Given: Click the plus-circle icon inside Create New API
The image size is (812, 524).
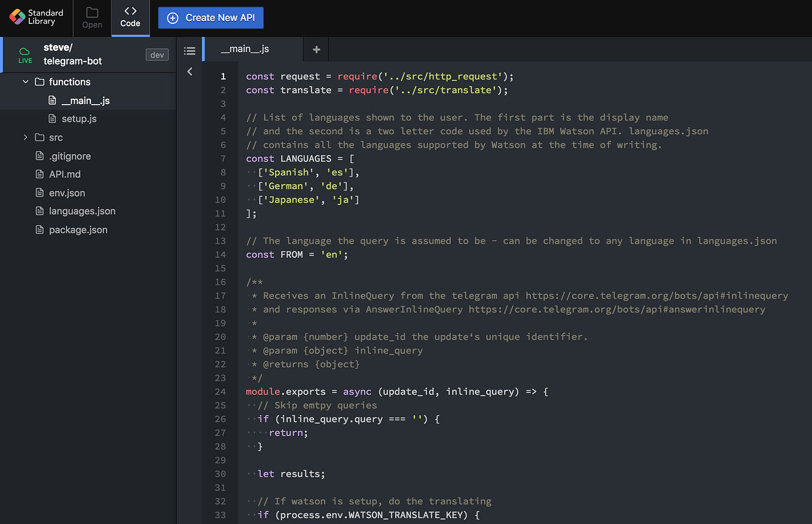Looking at the screenshot, I should pos(172,17).
